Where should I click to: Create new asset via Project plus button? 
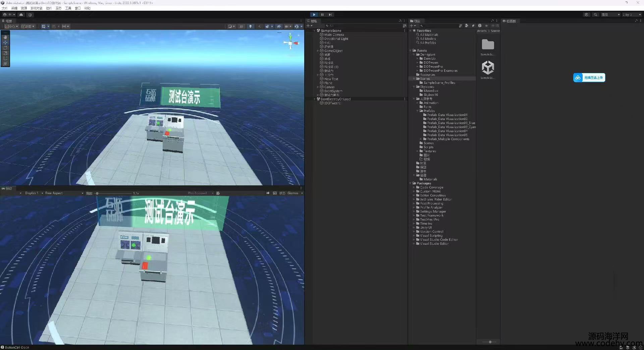coord(413,26)
